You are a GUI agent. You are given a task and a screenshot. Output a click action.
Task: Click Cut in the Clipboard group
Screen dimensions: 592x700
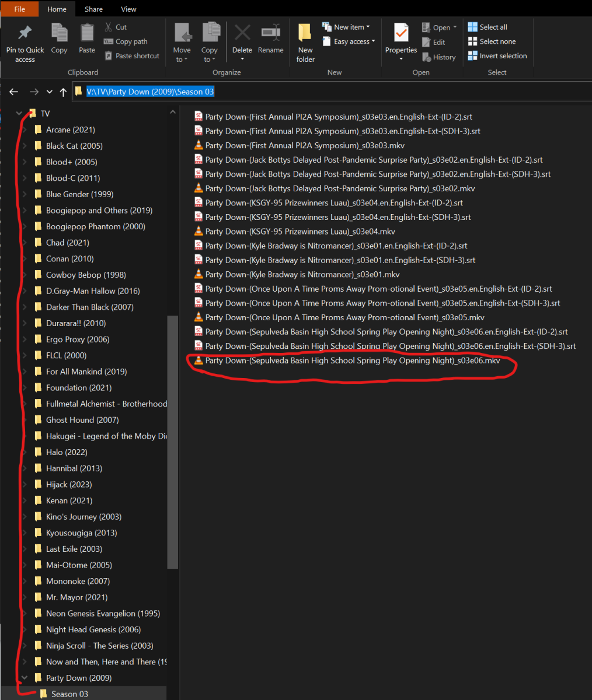116,27
